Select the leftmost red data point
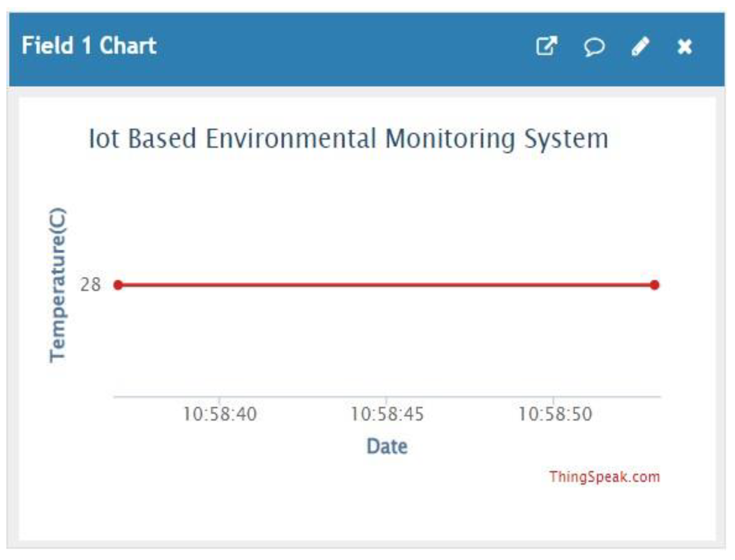 click(x=118, y=285)
